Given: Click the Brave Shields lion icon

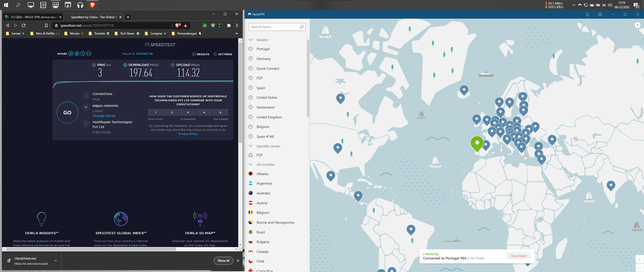Looking at the screenshot, I should pyautogui.click(x=177, y=25).
